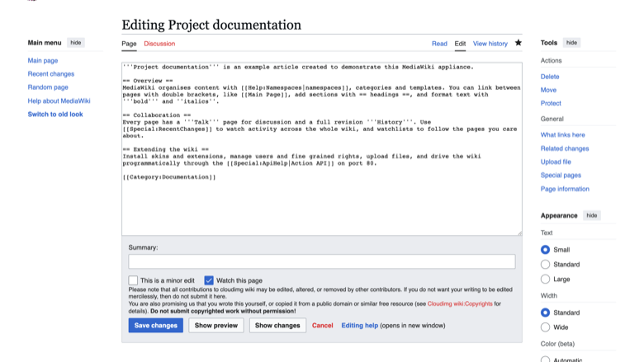Select the Standard text size radio
This screenshot has width=644, height=362.
(545, 265)
